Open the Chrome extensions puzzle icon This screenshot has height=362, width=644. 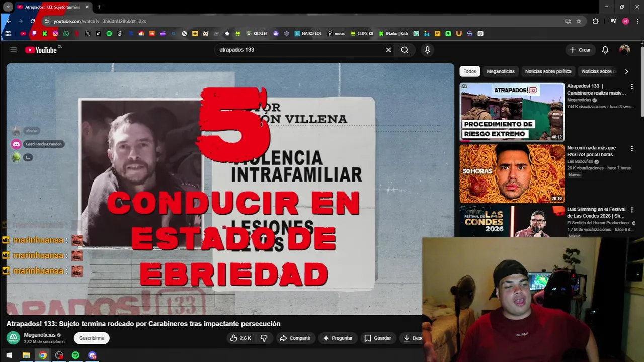[x=596, y=21]
